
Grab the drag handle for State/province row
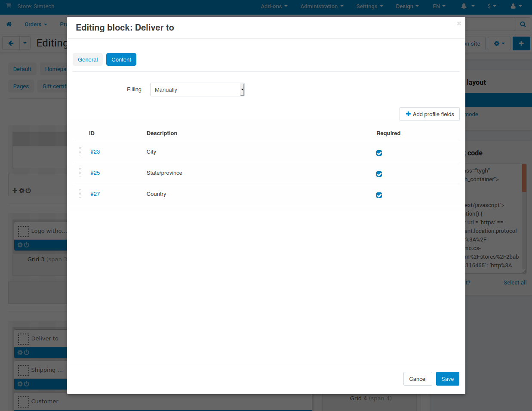pos(80,173)
